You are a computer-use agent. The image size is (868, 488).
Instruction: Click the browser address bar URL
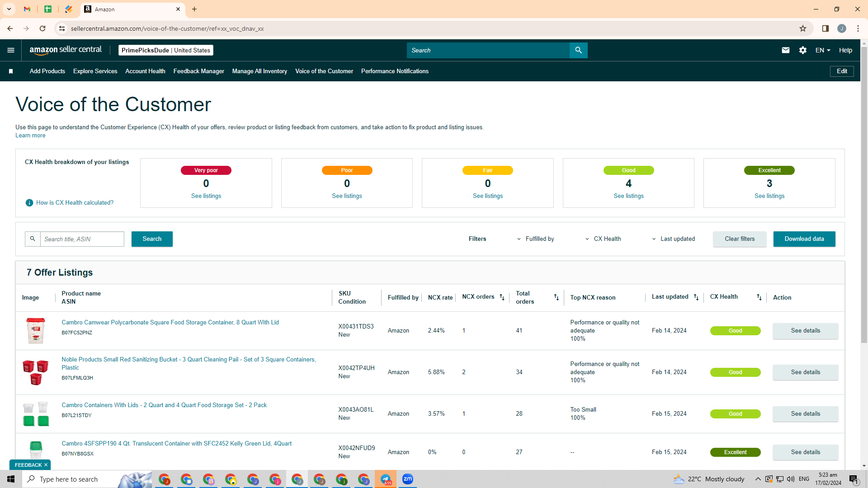pyautogui.click(x=167, y=28)
